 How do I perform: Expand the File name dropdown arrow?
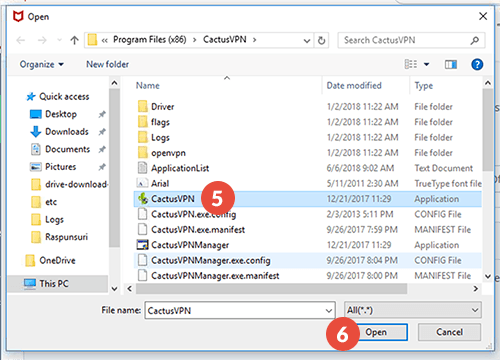coord(329,311)
